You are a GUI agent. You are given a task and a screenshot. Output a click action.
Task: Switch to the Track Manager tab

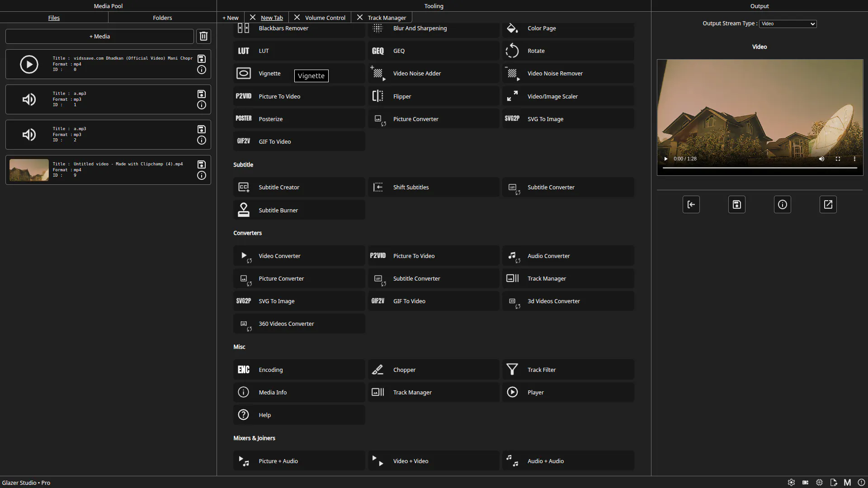tap(387, 18)
